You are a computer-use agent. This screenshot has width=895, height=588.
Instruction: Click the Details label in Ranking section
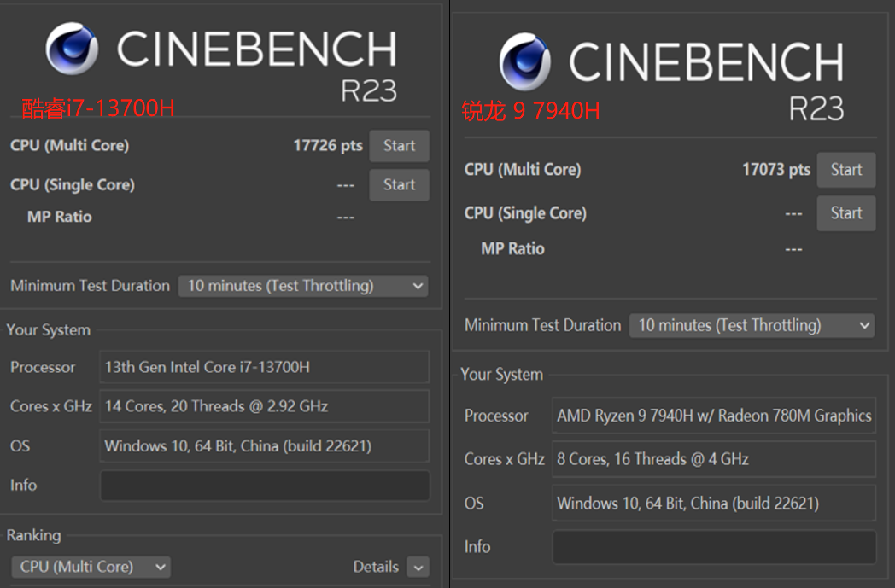[376, 567]
